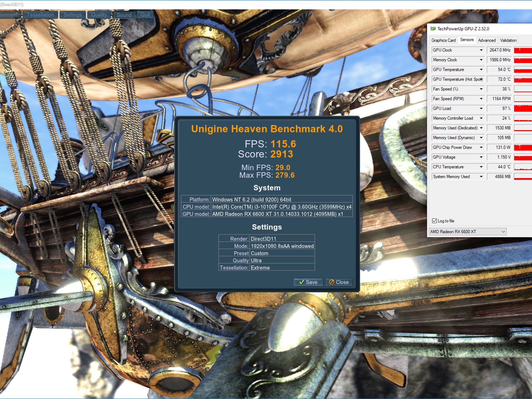Screen dimensions: 532x399
Task: Click the GPU Voltage value field
Action: click(x=499, y=157)
